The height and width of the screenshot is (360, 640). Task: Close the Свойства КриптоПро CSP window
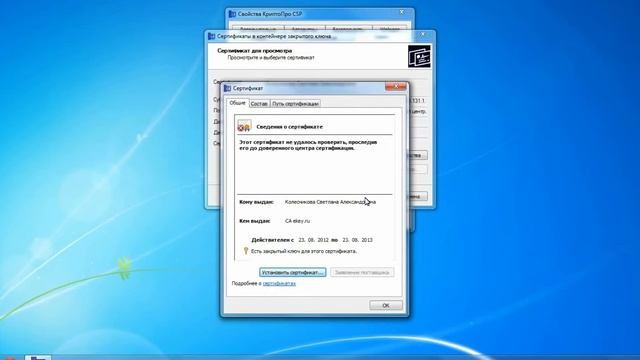(x=402, y=13)
